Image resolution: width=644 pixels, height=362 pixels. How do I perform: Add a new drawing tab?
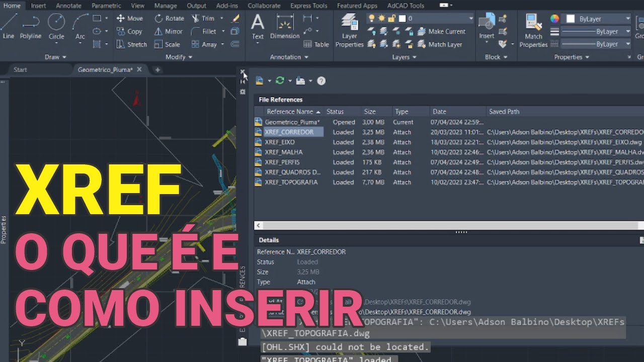(x=157, y=69)
